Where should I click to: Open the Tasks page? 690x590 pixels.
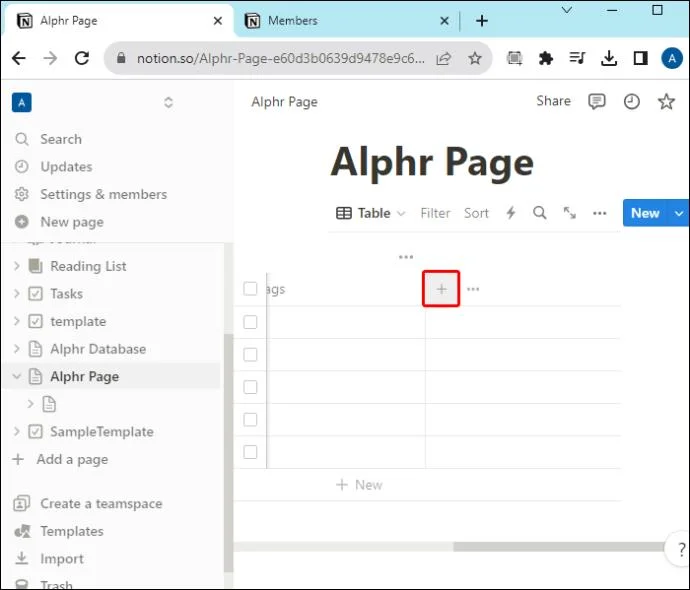(66, 293)
